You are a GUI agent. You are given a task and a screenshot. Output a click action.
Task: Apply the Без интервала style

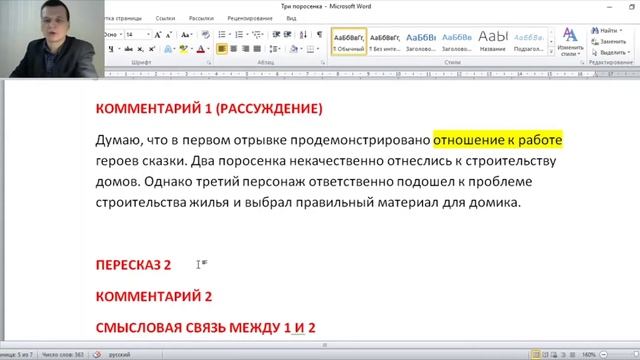tap(384, 41)
